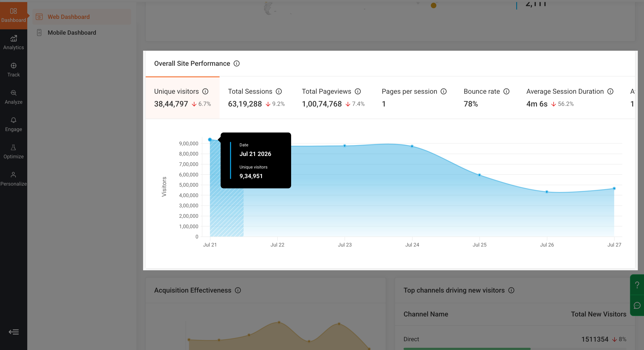Open the Engage bell section
The height and width of the screenshot is (350, 644).
(13, 124)
